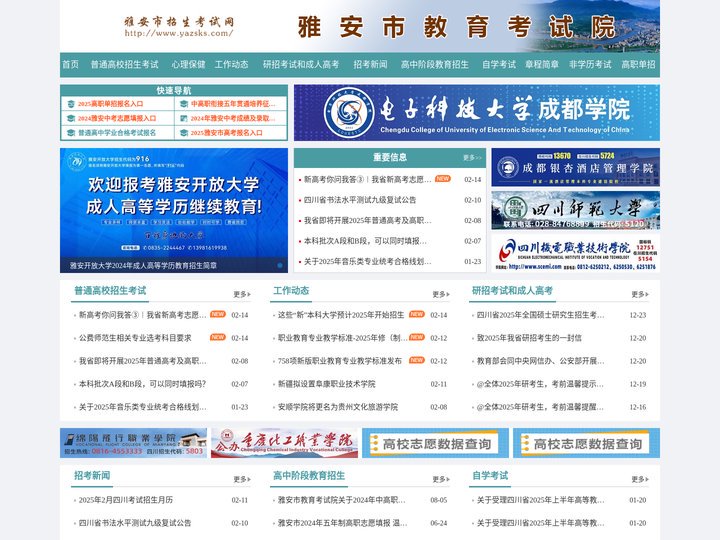Open 四川师范大学 banner ad
The height and width of the screenshot is (540, 720).
point(575,210)
